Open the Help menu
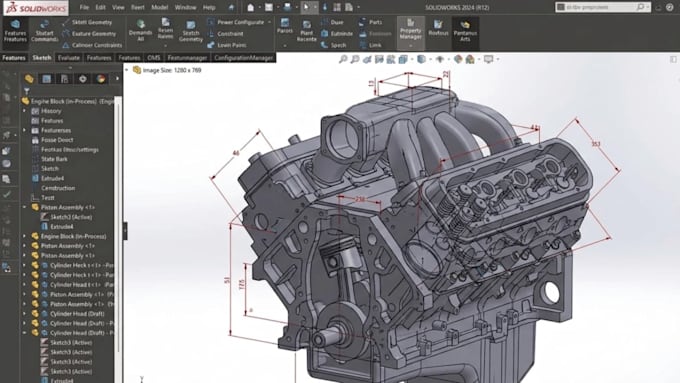Viewport: 680px width, 383px height. coord(209,7)
